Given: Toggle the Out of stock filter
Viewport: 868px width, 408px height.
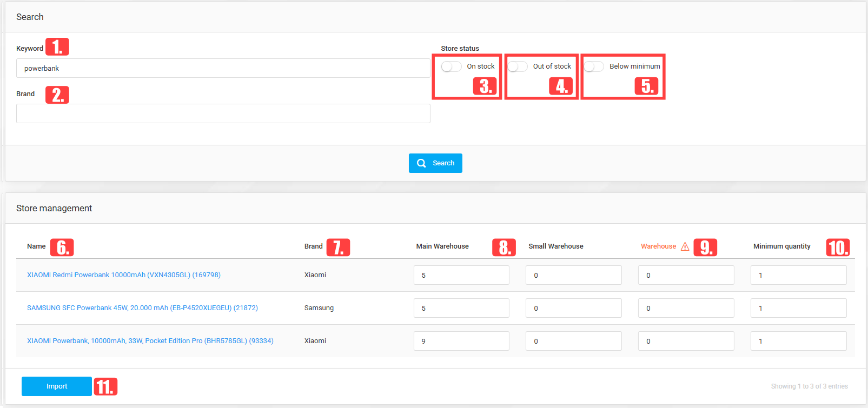Looking at the screenshot, I should pos(518,66).
